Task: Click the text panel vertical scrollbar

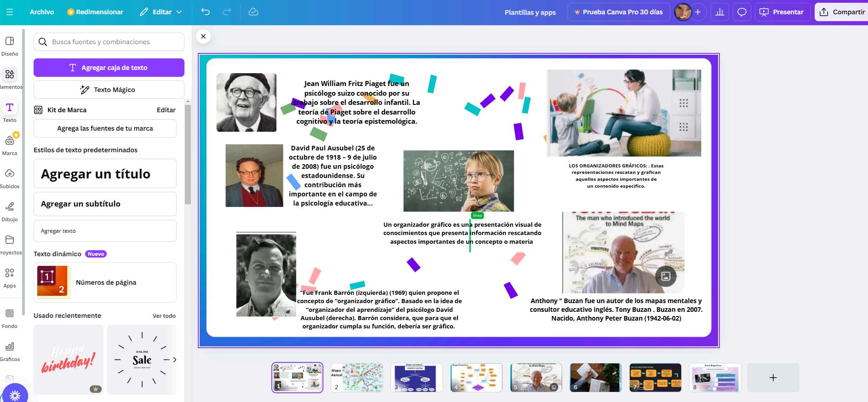Action: tap(188, 154)
